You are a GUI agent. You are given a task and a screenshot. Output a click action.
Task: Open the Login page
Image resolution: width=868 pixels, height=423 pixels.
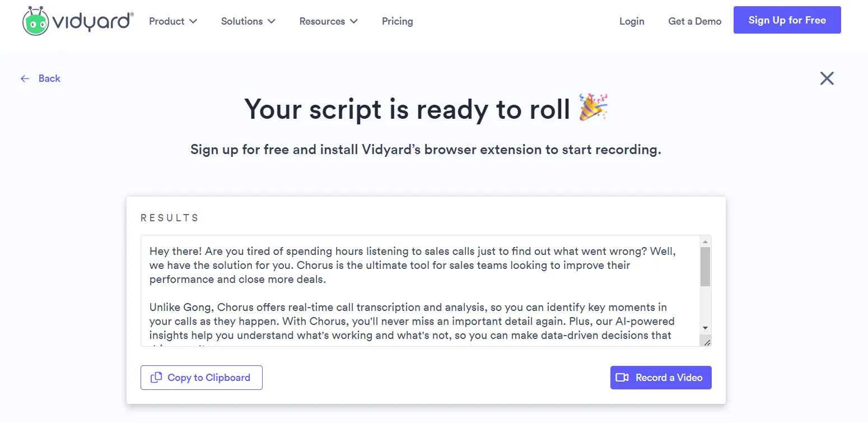point(632,21)
